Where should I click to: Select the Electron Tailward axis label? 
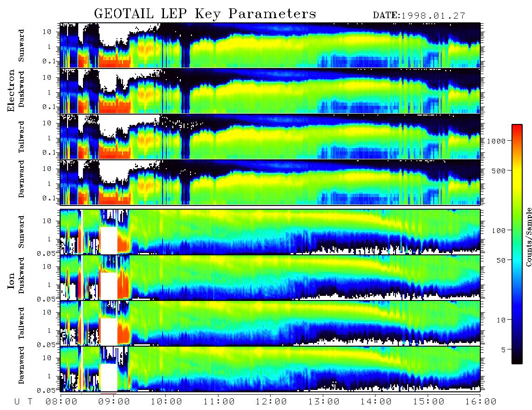(x=21, y=137)
